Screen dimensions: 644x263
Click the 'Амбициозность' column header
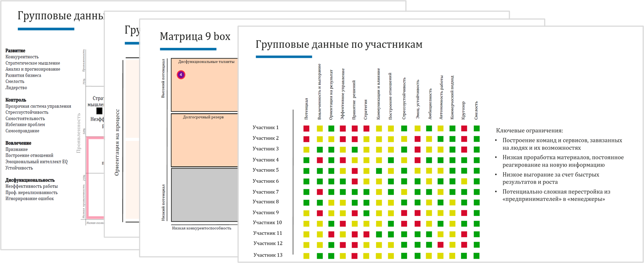[x=430, y=104]
